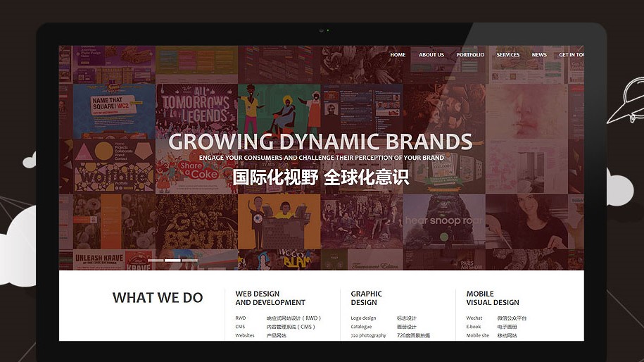Screen dimensions: 644x362
Task: Open the Wolfbite portfolio thumbnail
Action: 114,166
